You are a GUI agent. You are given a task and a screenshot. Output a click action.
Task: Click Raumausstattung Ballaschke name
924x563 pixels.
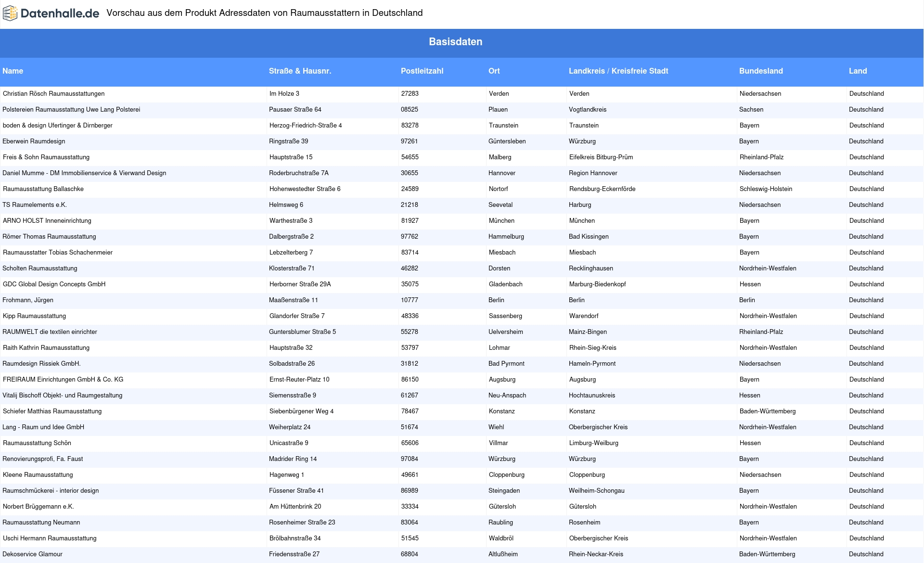(43, 189)
